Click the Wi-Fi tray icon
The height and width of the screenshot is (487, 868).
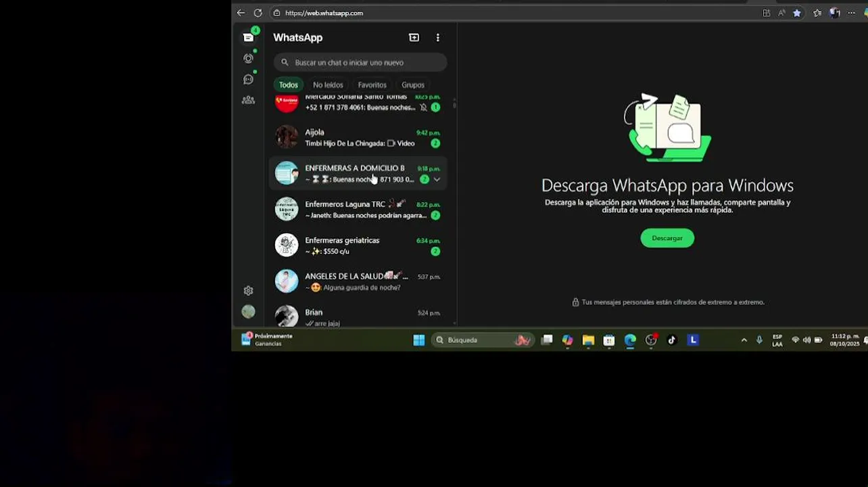click(796, 340)
